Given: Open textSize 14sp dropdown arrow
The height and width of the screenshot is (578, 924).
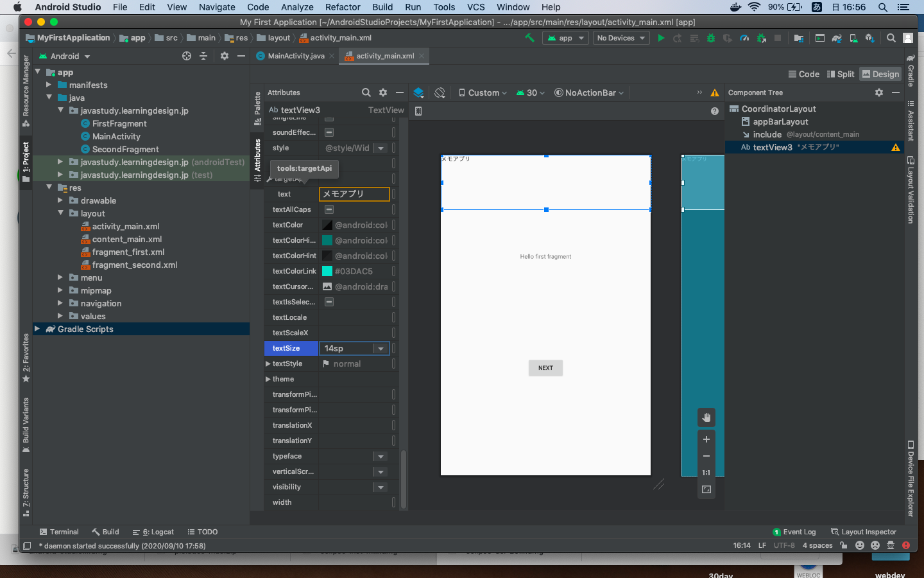Looking at the screenshot, I should 381,348.
